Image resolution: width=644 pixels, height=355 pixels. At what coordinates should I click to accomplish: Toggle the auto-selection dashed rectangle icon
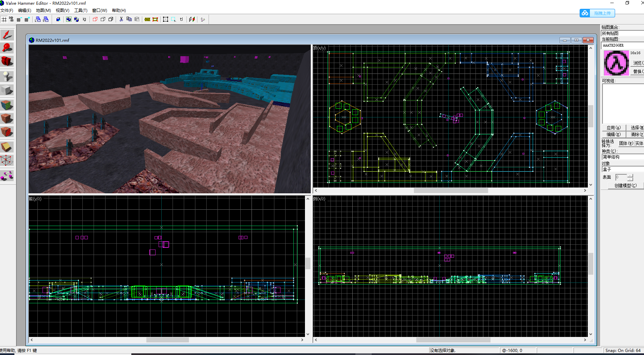(174, 19)
